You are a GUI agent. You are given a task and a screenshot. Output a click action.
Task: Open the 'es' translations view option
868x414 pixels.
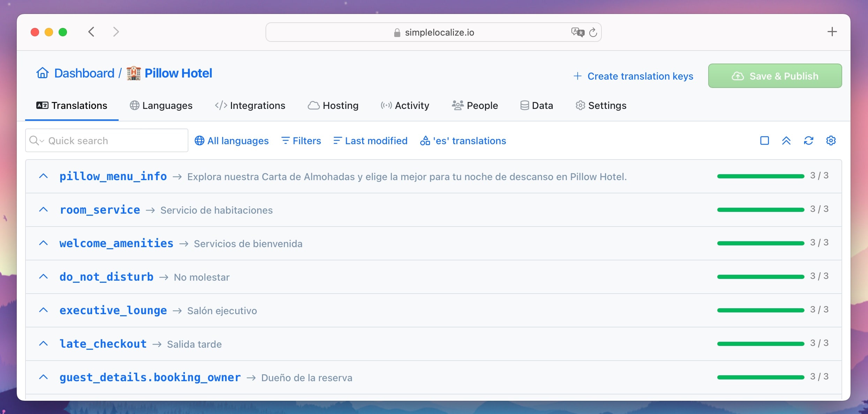pyautogui.click(x=463, y=141)
